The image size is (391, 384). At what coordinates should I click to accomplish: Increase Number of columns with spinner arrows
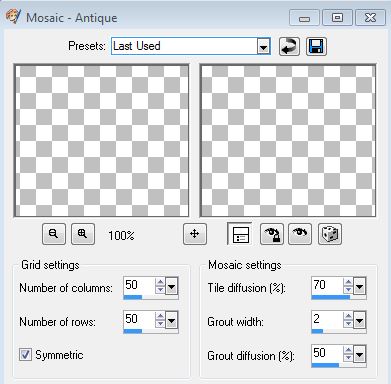click(160, 282)
